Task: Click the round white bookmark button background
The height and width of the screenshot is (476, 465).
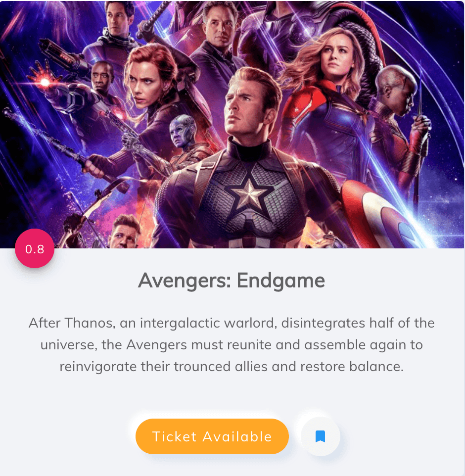Action: [x=320, y=436]
